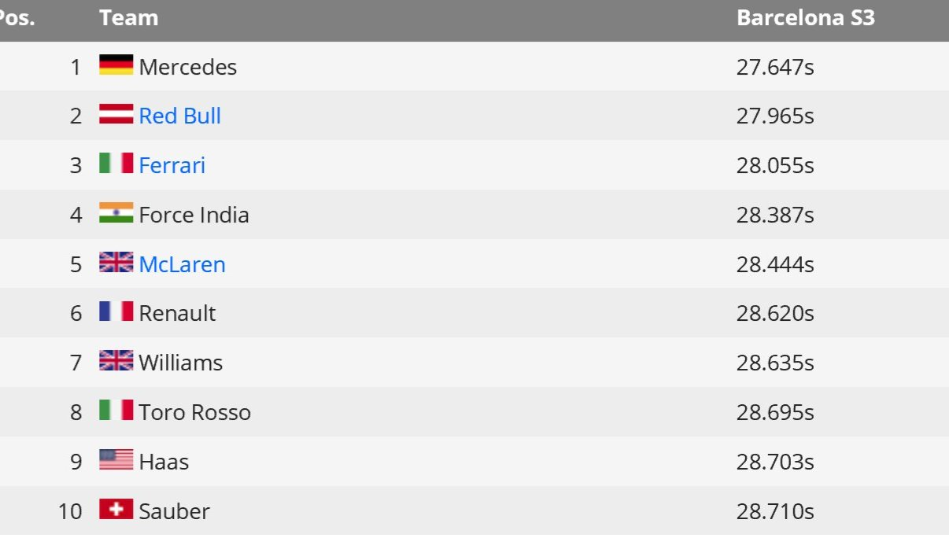The height and width of the screenshot is (560, 949).
Task: Click the US flag next to Haas
Action: tap(116, 460)
